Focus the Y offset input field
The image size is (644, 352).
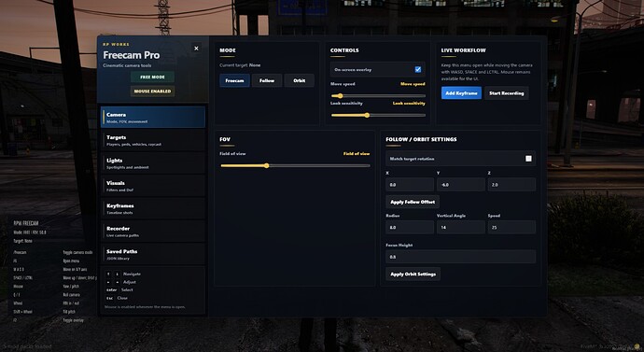click(x=461, y=185)
